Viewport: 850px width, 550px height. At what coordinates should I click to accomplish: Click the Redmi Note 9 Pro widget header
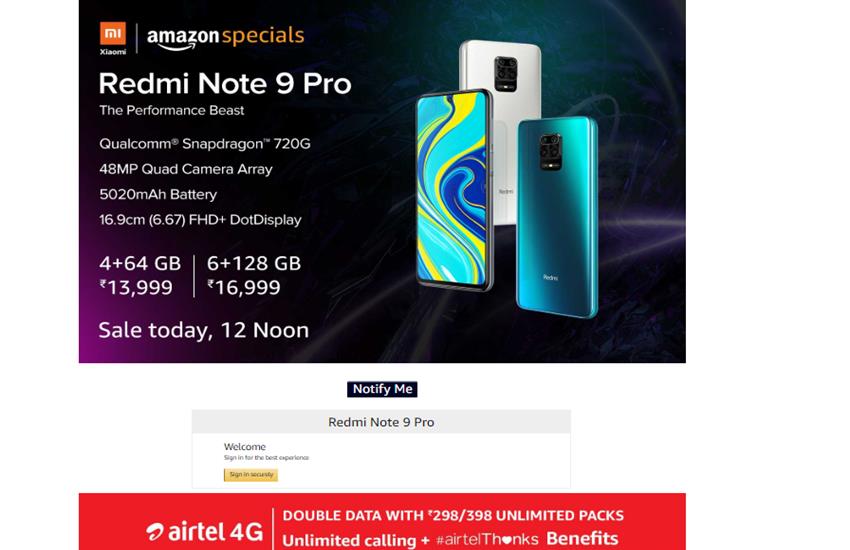pos(381,422)
